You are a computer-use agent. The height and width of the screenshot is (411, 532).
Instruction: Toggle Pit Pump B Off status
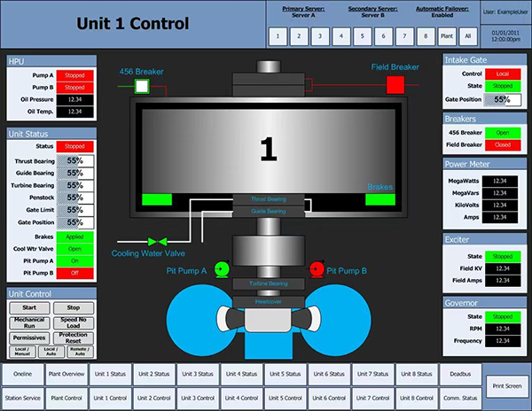coord(74,275)
